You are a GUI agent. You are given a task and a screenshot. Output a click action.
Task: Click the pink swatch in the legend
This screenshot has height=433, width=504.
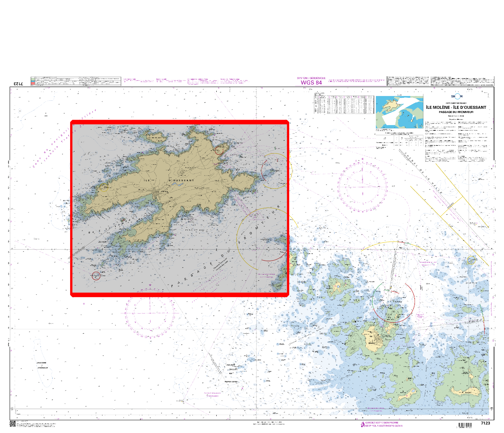pyautogui.click(x=33, y=83)
